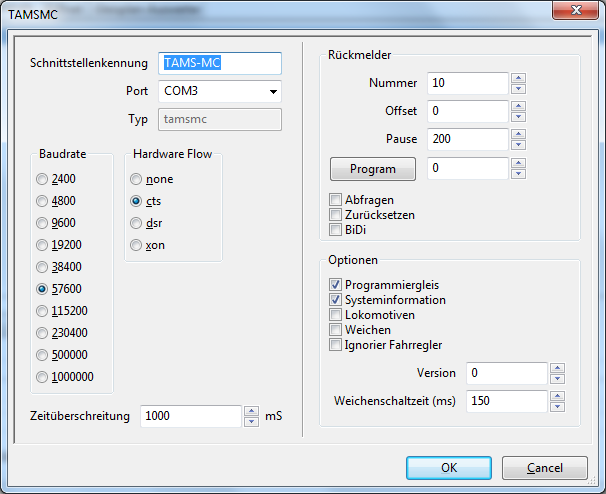Viewport: 606px width, 494px height.
Task: Check the Ignorier Fahrregler option
Action: tap(336, 345)
